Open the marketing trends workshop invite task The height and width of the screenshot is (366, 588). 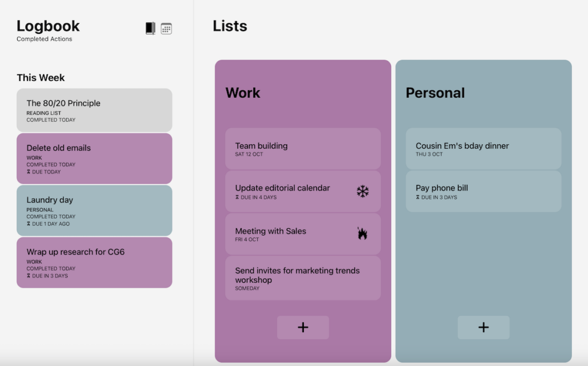303,278
